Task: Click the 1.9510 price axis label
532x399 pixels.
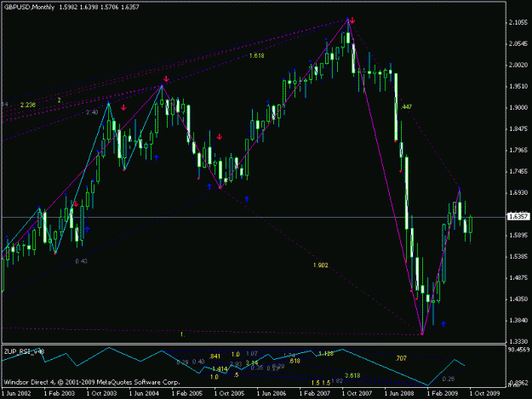Action: [518, 87]
